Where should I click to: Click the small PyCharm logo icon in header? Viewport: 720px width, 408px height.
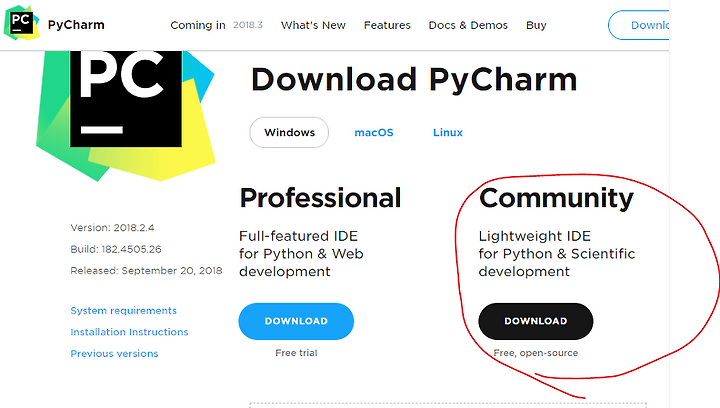[x=22, y=22]
